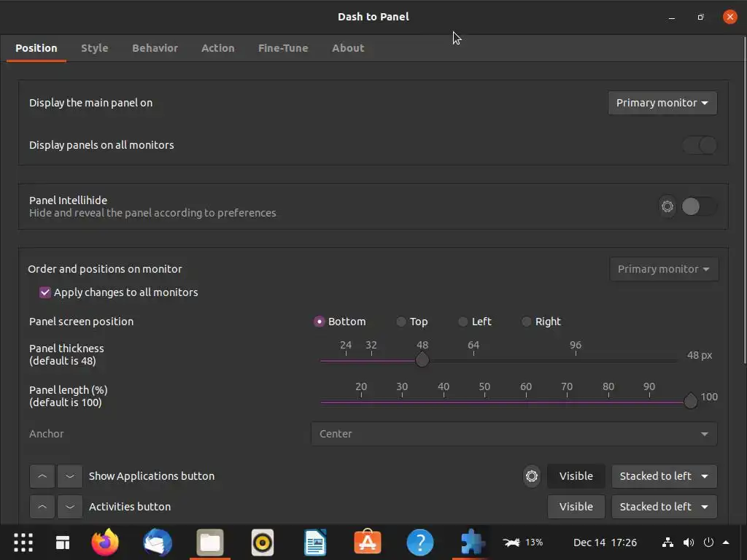
Task: Switch to the Fine-Tune tab
Action: tap(283, 48)
